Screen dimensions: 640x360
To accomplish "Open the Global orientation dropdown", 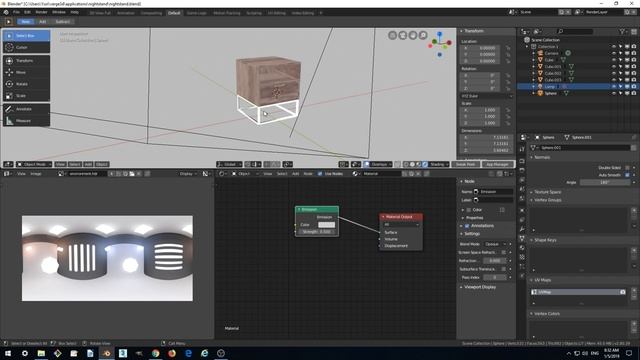I will (229, 164).
